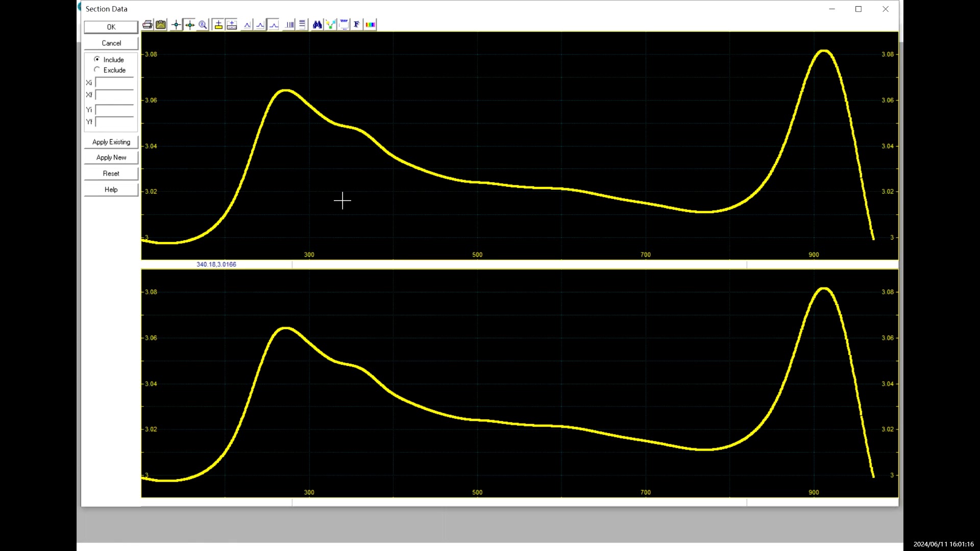Click Apply Existing button
Screen dimensions: 980x551
(110, 141)
